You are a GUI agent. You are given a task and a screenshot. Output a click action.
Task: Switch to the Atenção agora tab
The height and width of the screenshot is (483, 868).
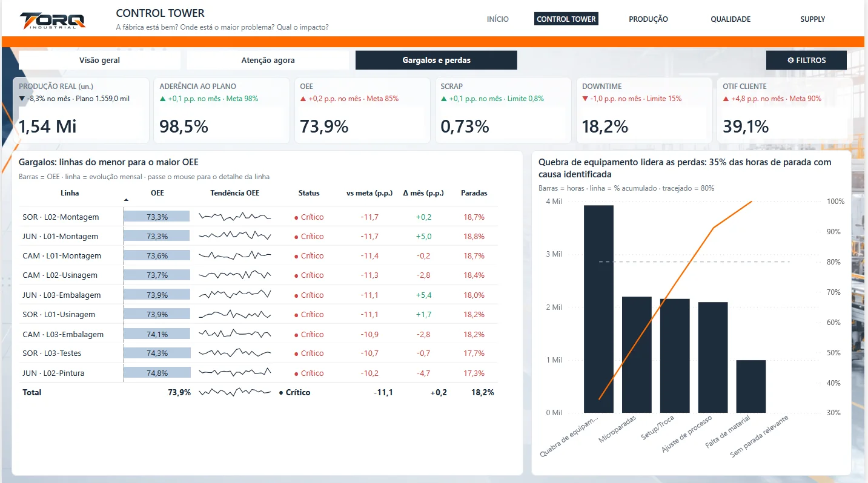pos(268,60)
